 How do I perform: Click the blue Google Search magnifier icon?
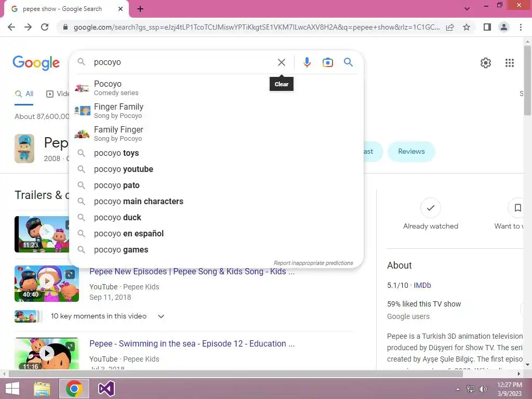[x=348, y=62]
